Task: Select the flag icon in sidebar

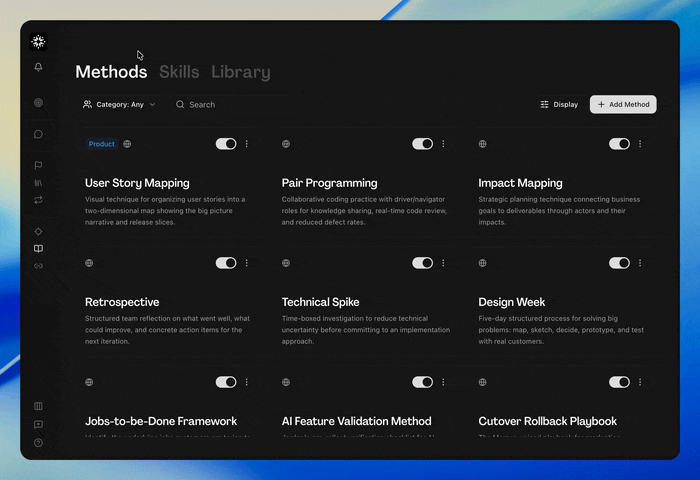Action: (38, 165)
